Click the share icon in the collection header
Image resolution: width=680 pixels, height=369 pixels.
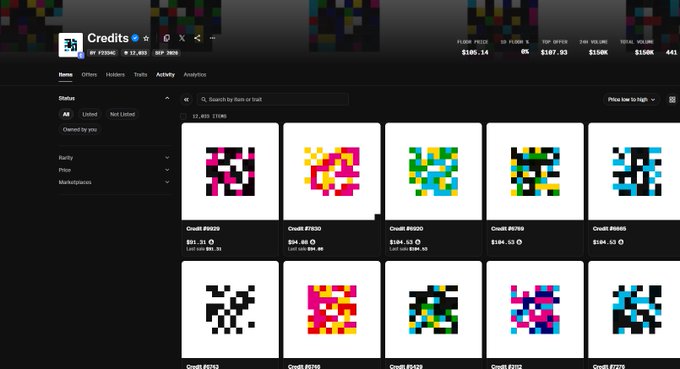pos(197,38)
